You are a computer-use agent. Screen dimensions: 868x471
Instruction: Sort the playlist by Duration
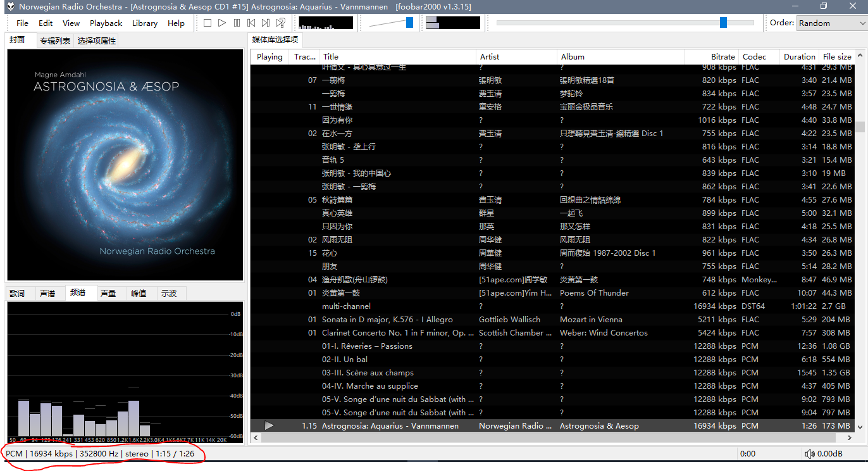[798, 56]
